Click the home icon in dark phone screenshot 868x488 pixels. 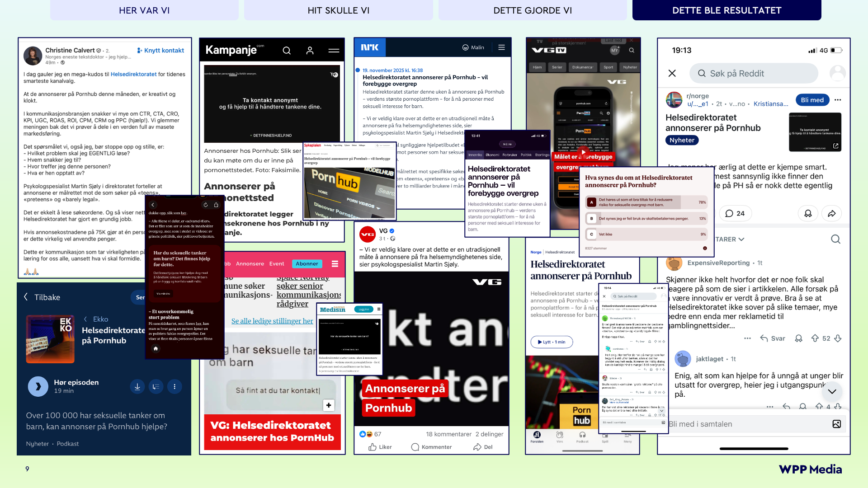(156, 348)
